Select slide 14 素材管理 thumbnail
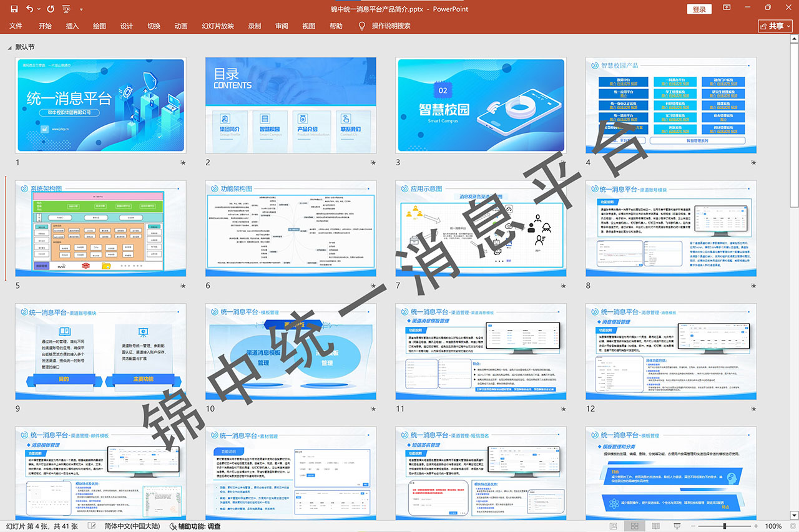799x532 pixels. pyautogui.click(x=291, y=473)
